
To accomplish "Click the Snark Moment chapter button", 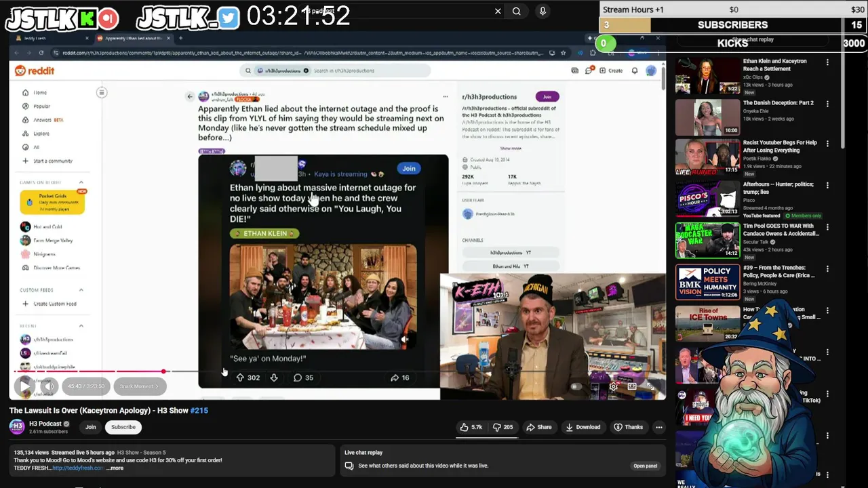I will (139, 386).
